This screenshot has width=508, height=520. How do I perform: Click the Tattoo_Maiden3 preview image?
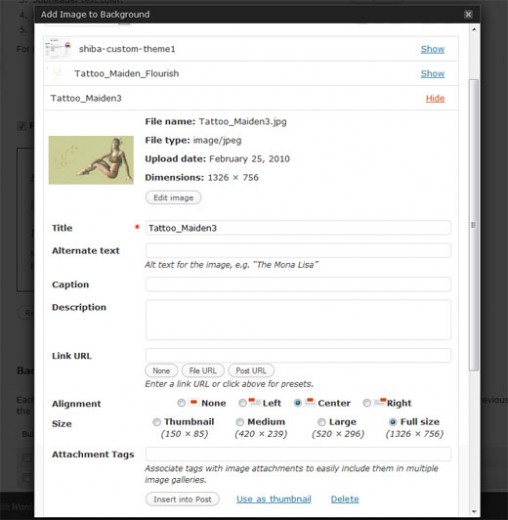(91, 160)
